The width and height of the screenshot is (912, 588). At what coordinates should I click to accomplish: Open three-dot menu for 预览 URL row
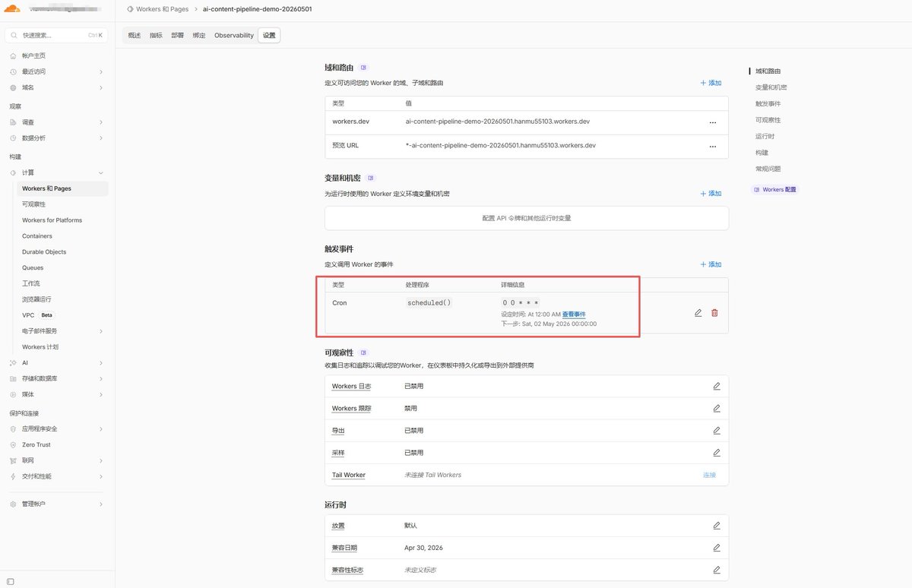(x=712, y=146)
